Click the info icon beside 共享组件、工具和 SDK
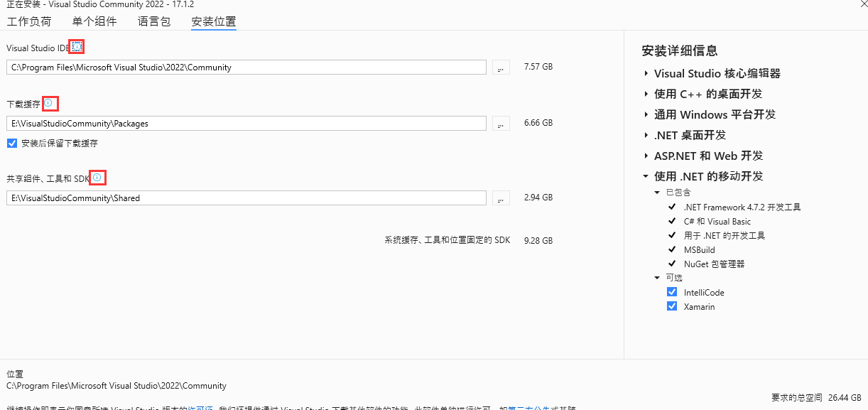868x410 pixels. pyautogui.click(x=97, y=178)
